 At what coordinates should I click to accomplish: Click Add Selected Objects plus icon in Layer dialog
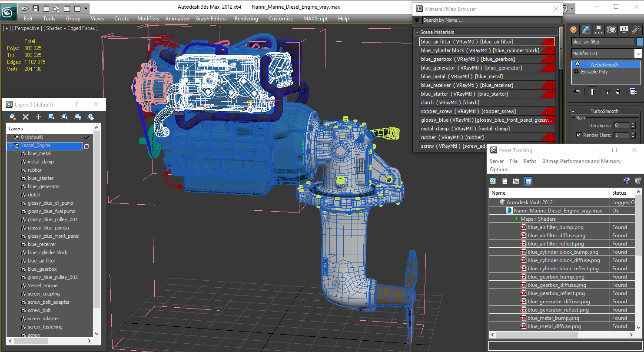pyautogui.click(x=39, y=117)
